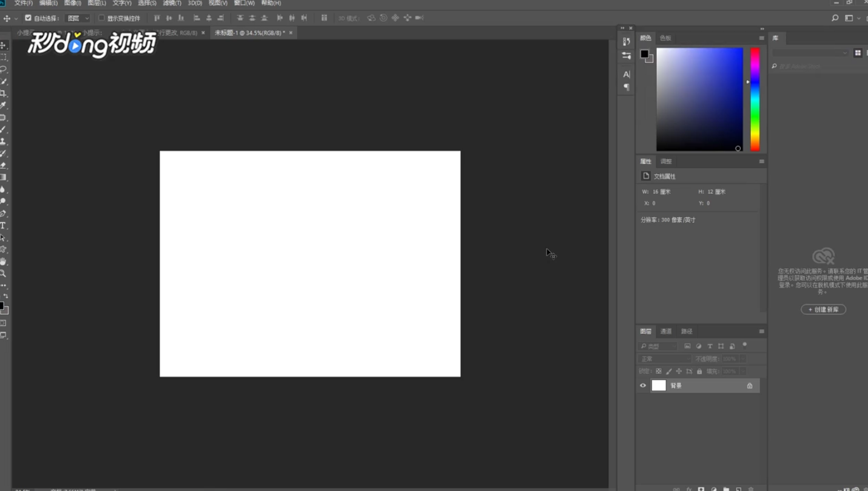Viewport: 868px width, 491px height.
Task: Select the Eyedropper tool
Action: click(x=3, y=106)
